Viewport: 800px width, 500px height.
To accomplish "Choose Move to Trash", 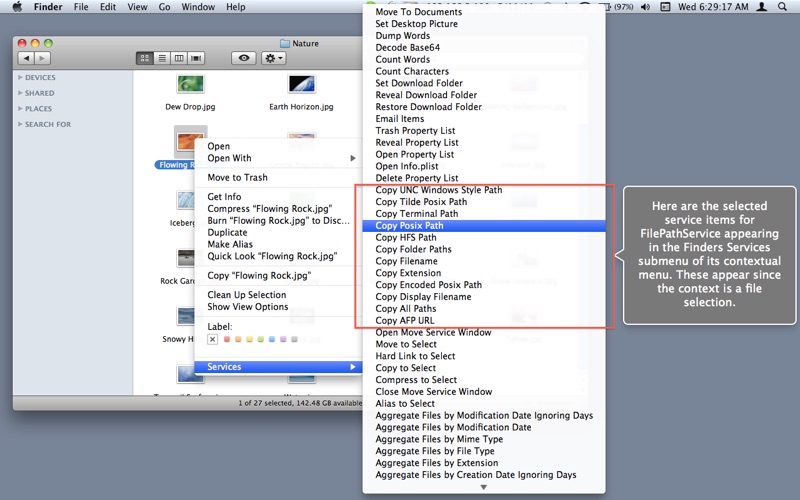I will [x=278, y=178].
